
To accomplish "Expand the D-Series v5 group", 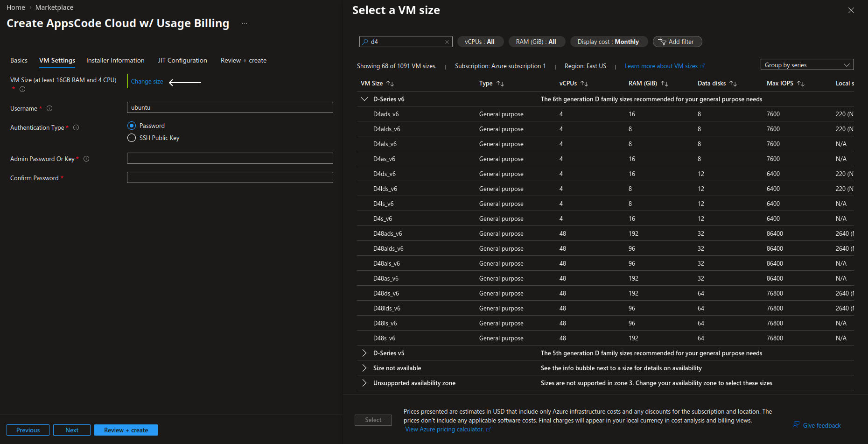I will pos(364,353).
